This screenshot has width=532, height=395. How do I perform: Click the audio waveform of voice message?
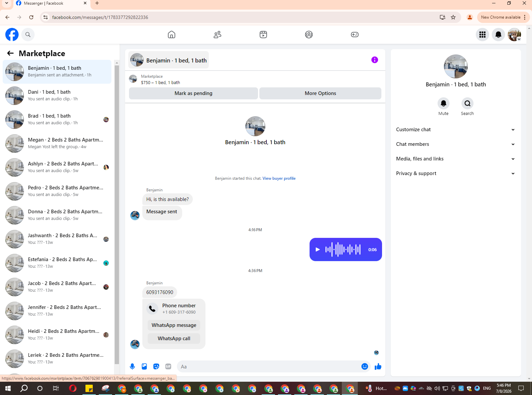pos(343,249)
